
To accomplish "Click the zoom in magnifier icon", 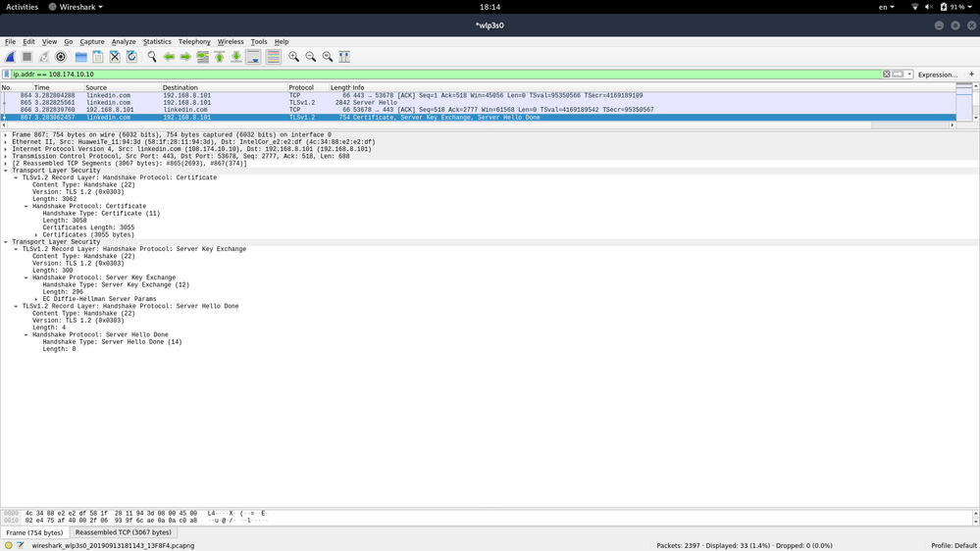I will click(x=293, y=57).
